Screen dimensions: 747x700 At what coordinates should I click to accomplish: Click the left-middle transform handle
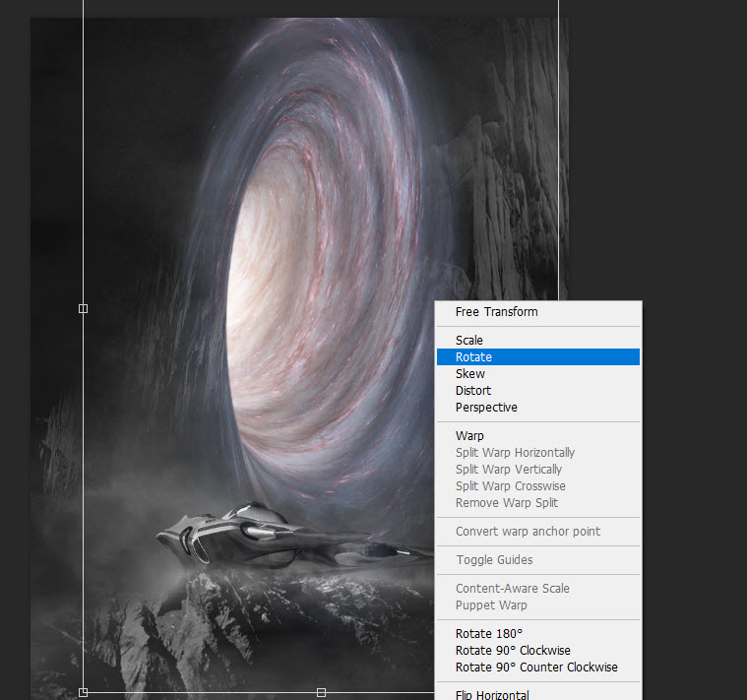[x=83, y=308]
